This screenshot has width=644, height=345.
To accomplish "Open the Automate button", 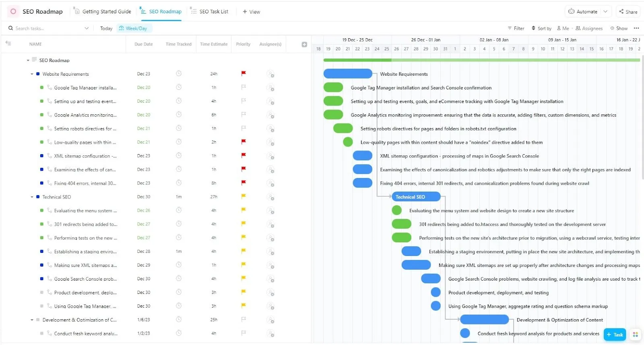I will coord(583,12).
